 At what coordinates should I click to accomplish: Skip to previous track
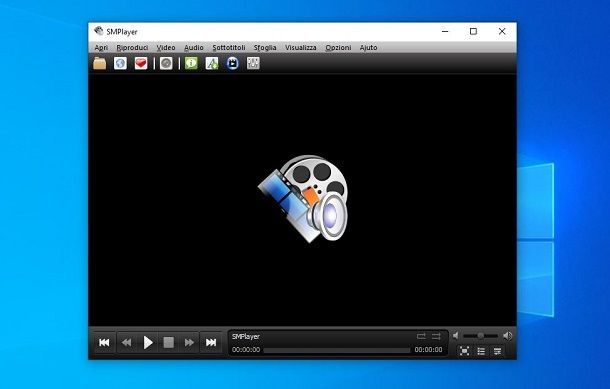(104, 342)
